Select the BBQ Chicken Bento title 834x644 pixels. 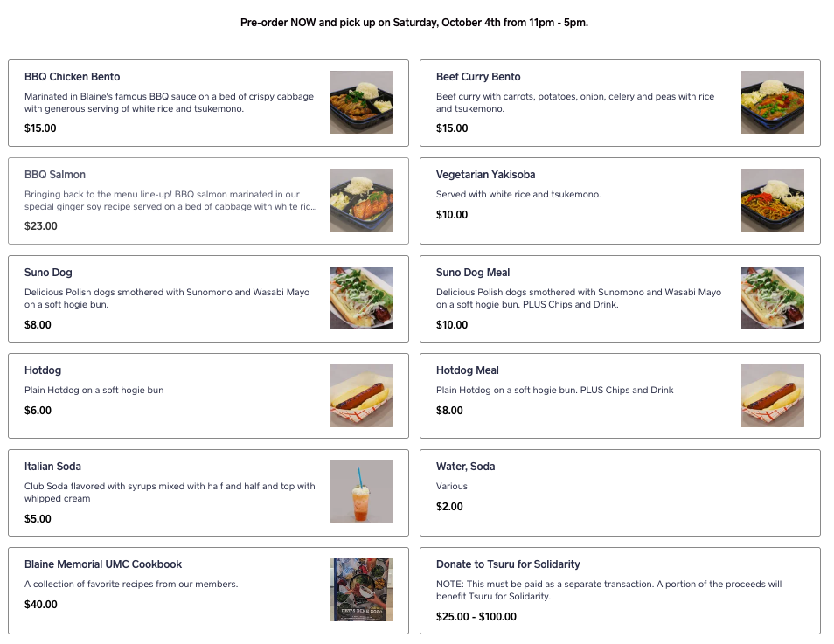[x=72, y=77]
